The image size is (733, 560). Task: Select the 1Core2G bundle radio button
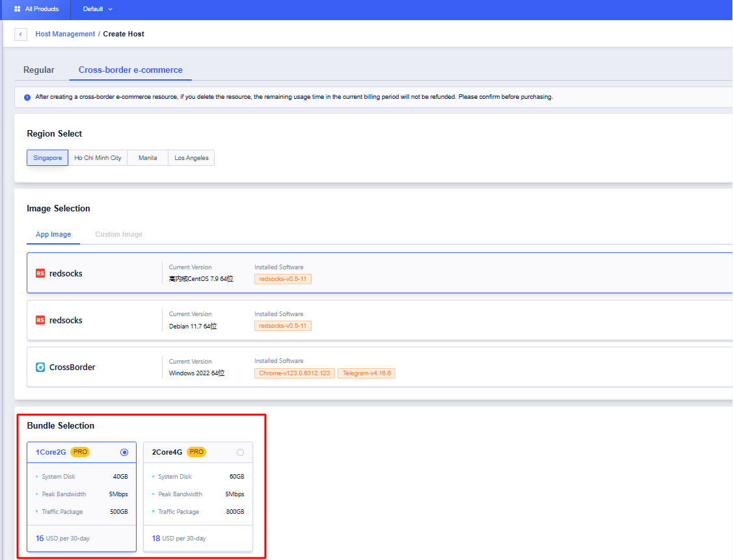124,452
